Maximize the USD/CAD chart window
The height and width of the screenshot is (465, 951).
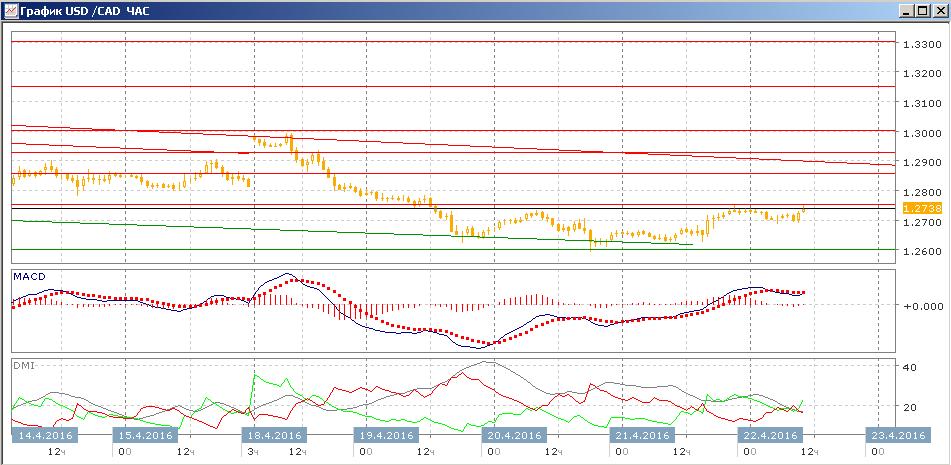[x=922, y=11]
